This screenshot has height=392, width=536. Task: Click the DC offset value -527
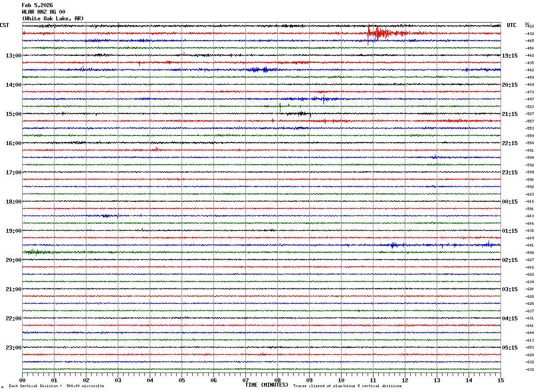tap(529, 114)
